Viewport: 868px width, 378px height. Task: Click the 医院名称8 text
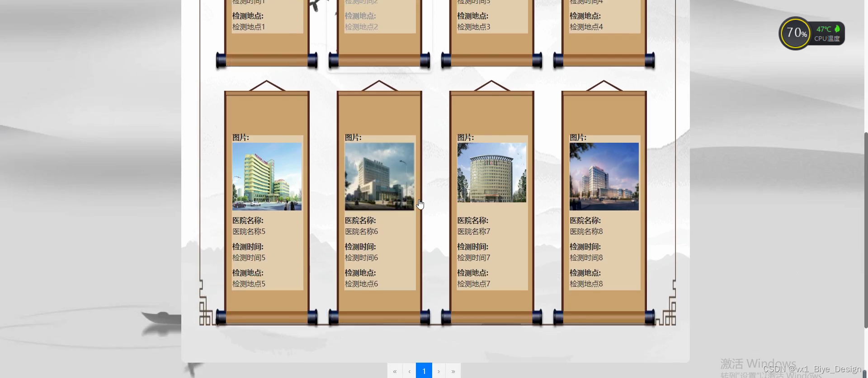coord(586,231)
